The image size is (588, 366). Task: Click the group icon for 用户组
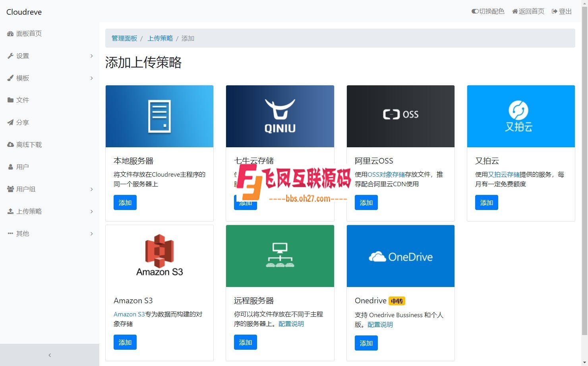pyautogui.click(x=10, y=189)
